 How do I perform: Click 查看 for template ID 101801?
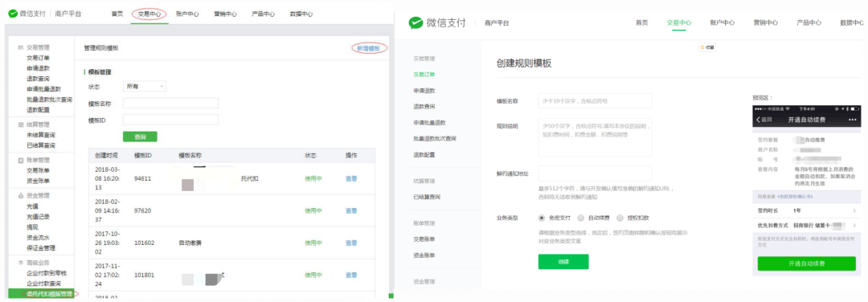pyautogui.click(x=351, y=275)
